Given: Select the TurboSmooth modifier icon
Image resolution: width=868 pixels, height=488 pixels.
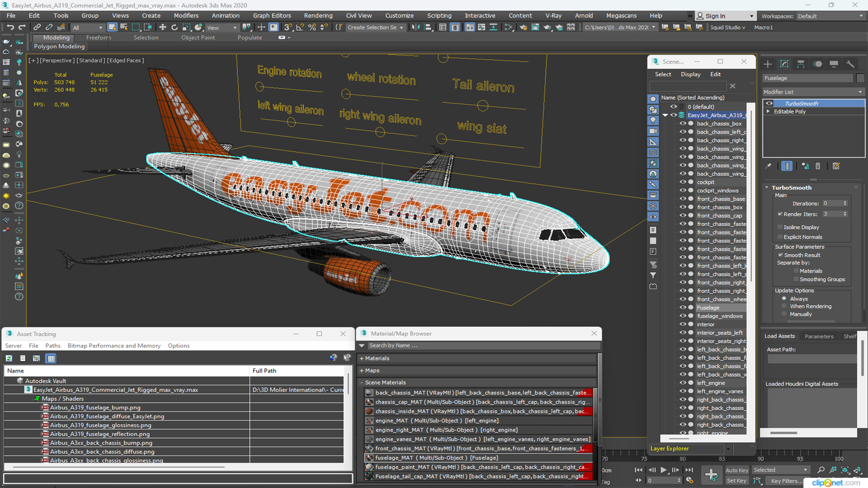Looking at the screenshot, I should coord(769,103).
